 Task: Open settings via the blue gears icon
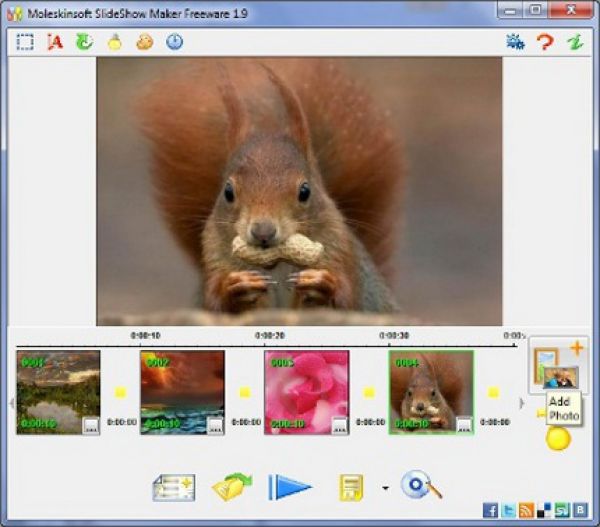(515, 43)
